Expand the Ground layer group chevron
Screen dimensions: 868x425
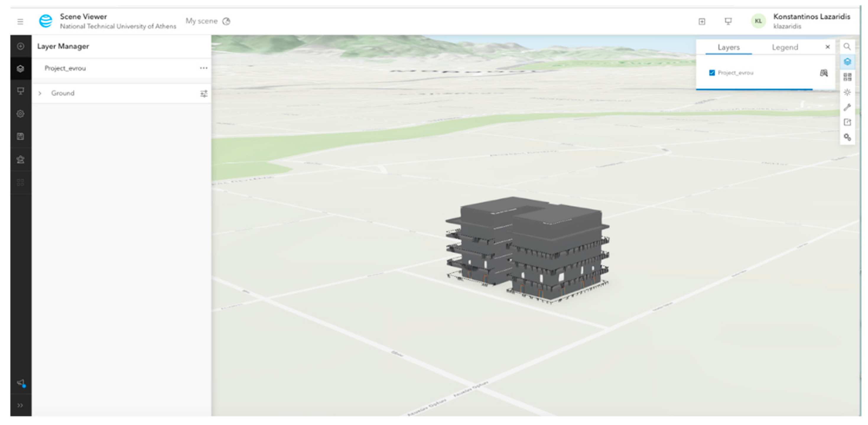40,93
